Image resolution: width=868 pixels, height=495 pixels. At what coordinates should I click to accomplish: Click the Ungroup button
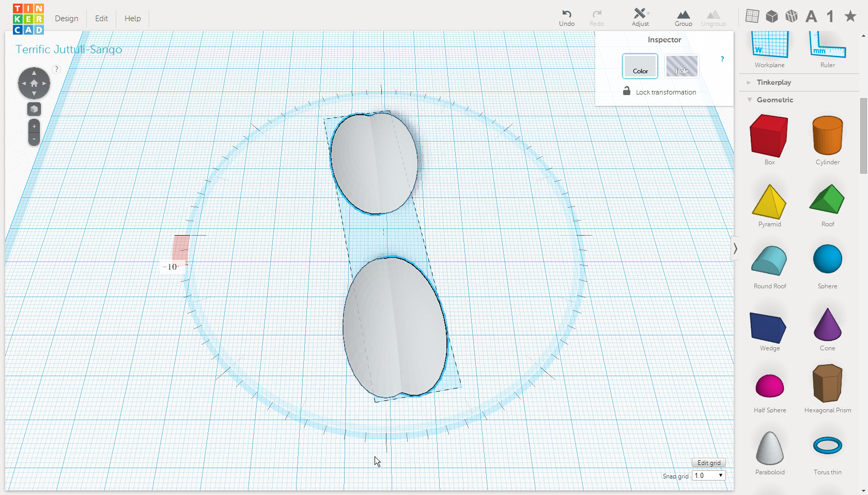714,18
